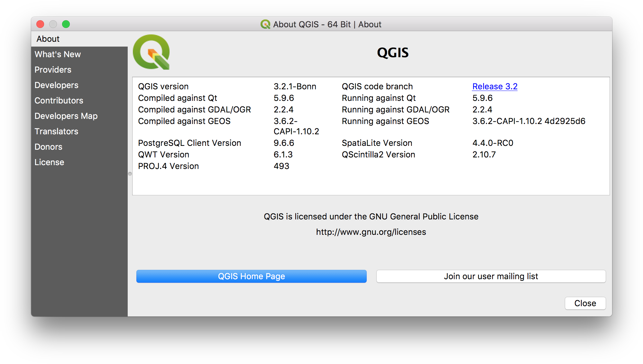Follow the Release 3.2 link

495,86
